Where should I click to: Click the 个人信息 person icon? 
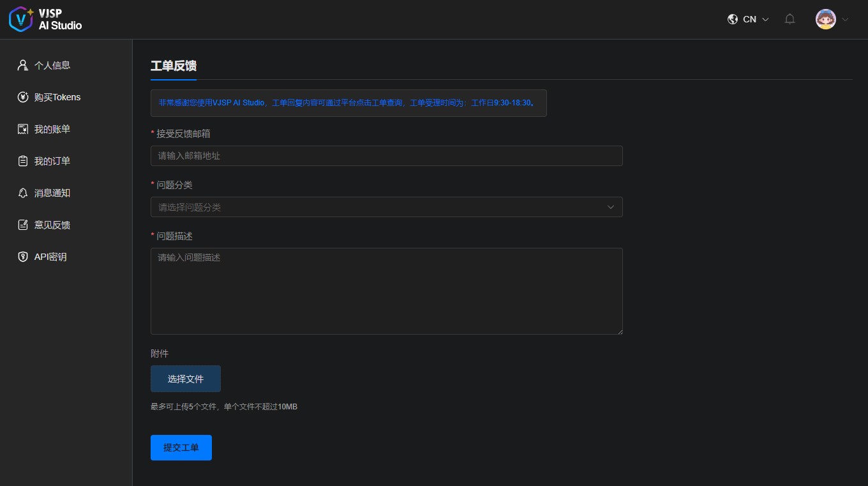[23, 65]
